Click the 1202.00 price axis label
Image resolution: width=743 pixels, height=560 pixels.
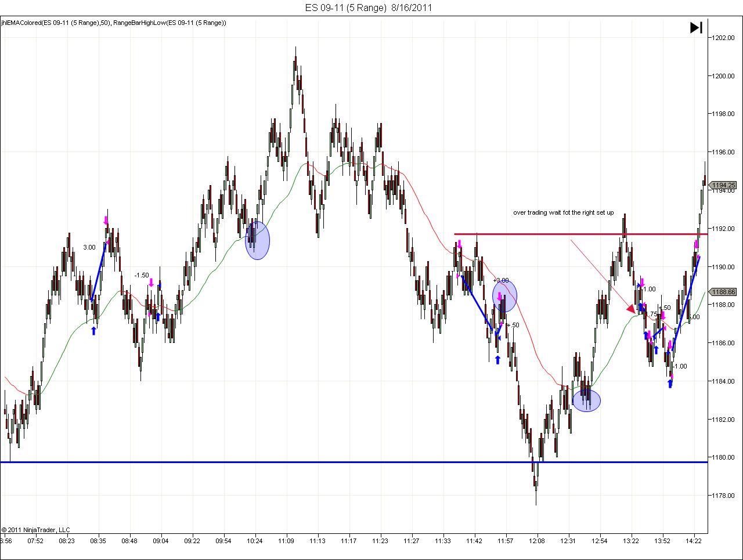(x=723, y=38)
